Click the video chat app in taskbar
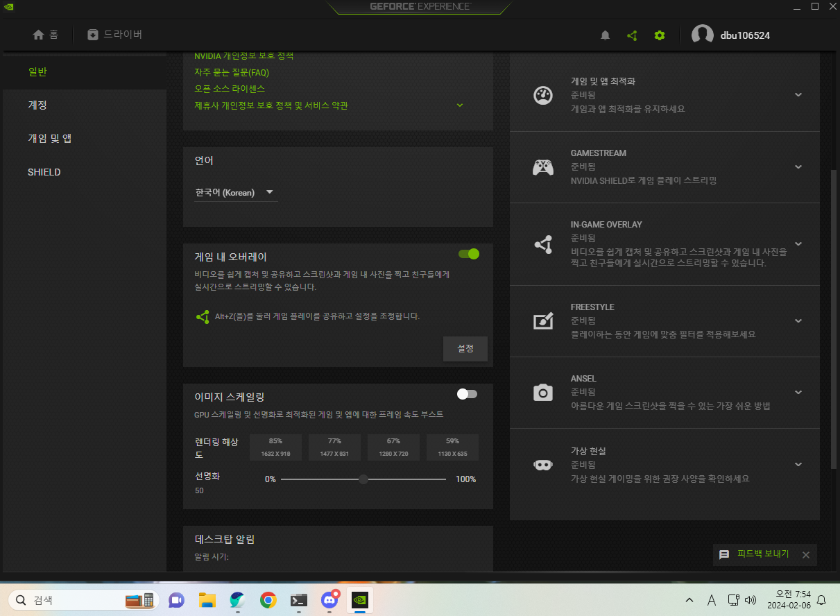The height and width of the screenshot is (616, 840). (176, 599)
